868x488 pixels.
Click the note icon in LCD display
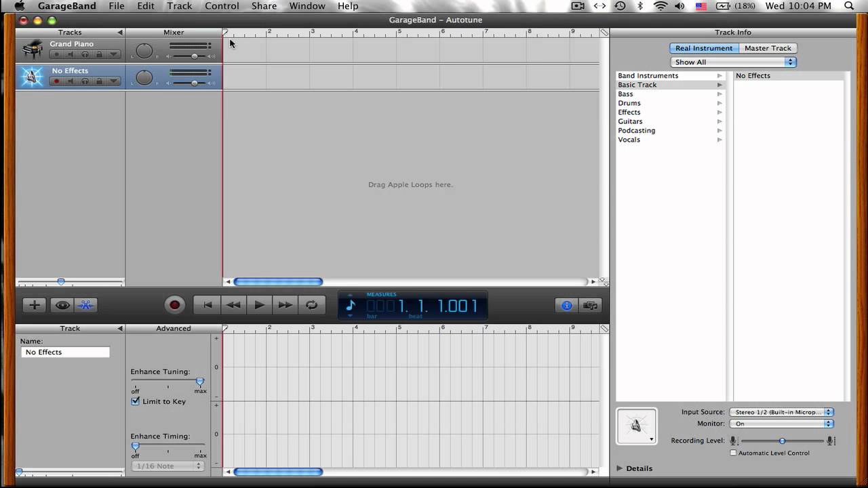(x=351, y=306)
